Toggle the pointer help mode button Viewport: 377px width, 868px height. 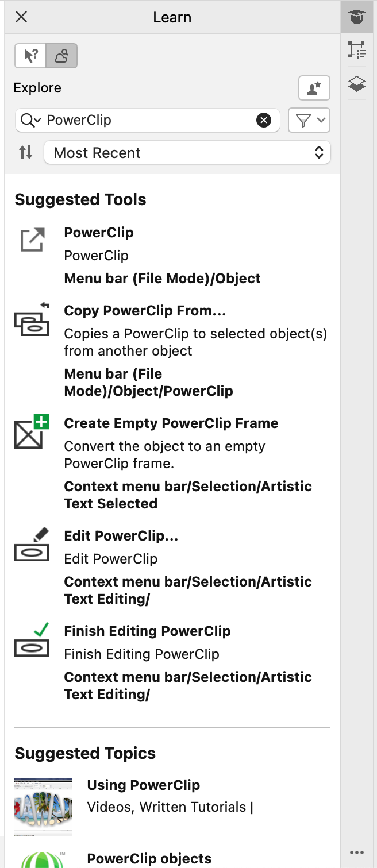coord(30,56)
